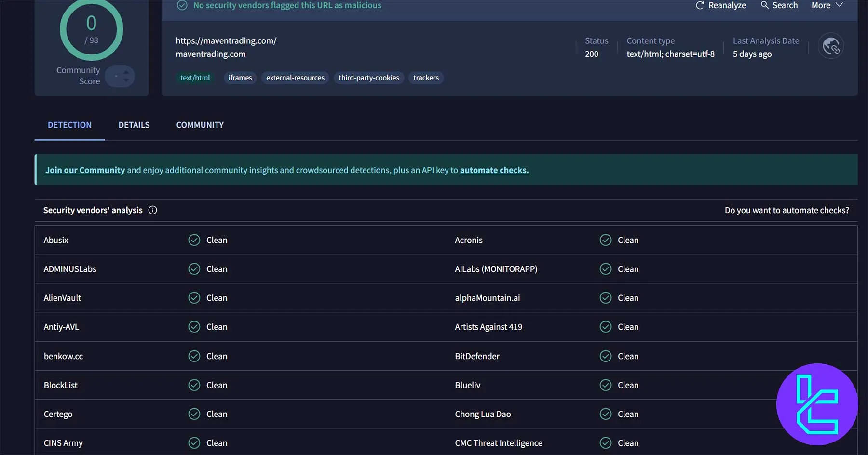Click the globe URL icon beside Last Analysis Date
Screen dimensions: 868x455
click(x=830, y=45)
